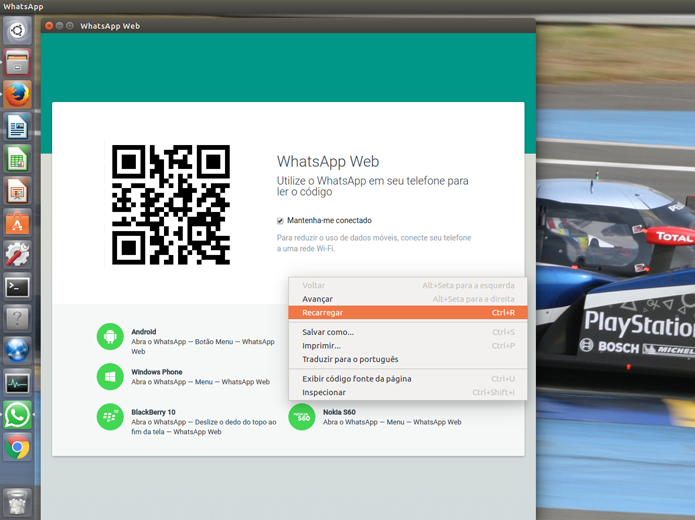
Task: Open LibreOffice Writer from launcher
Action: tap(17, 126)
